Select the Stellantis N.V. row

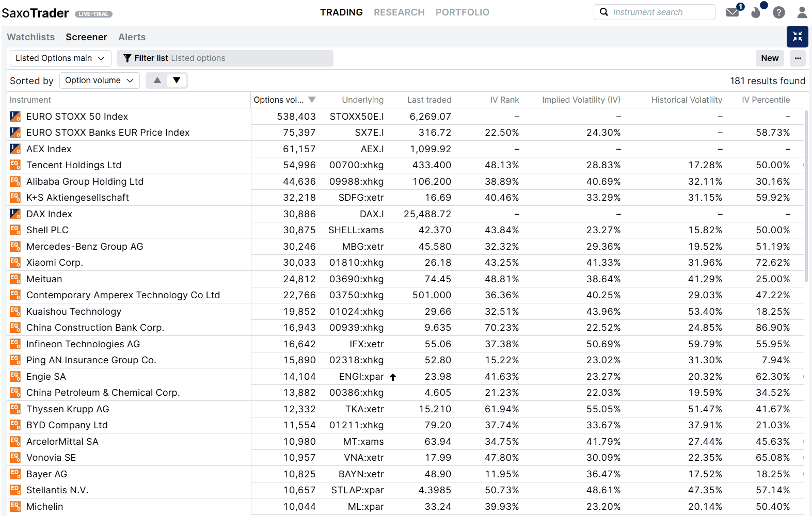pyautogui.click(x=406, y=490)
